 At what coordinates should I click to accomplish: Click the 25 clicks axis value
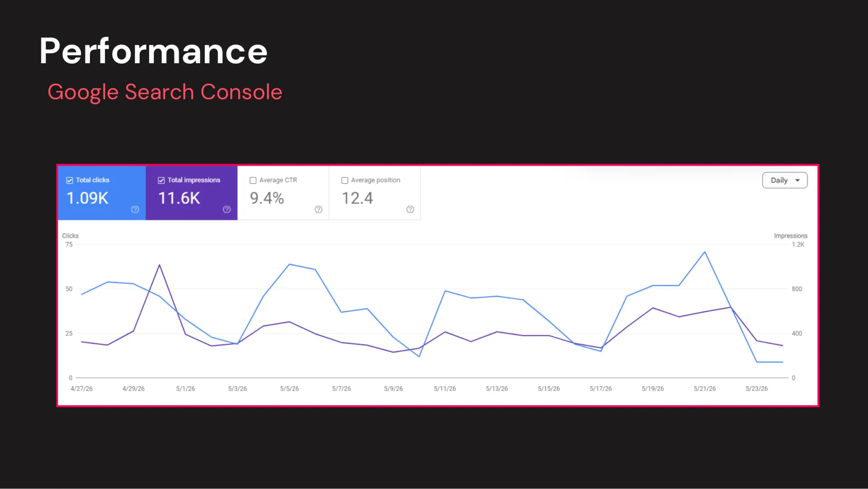pos(69,333)
